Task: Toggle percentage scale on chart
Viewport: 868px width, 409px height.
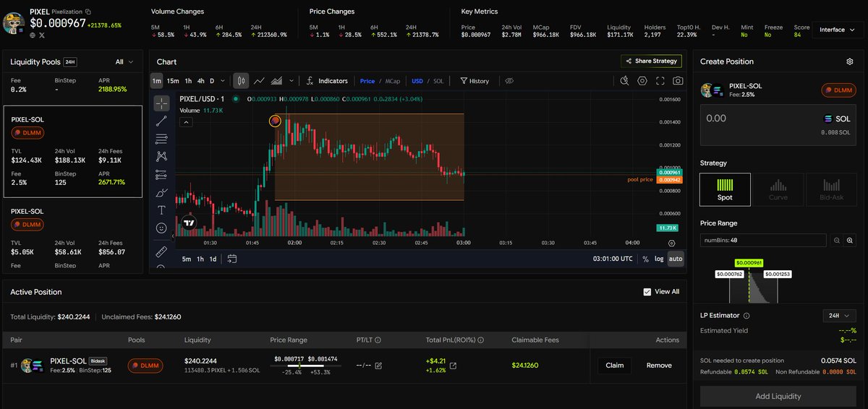Action: pos(645,259)
